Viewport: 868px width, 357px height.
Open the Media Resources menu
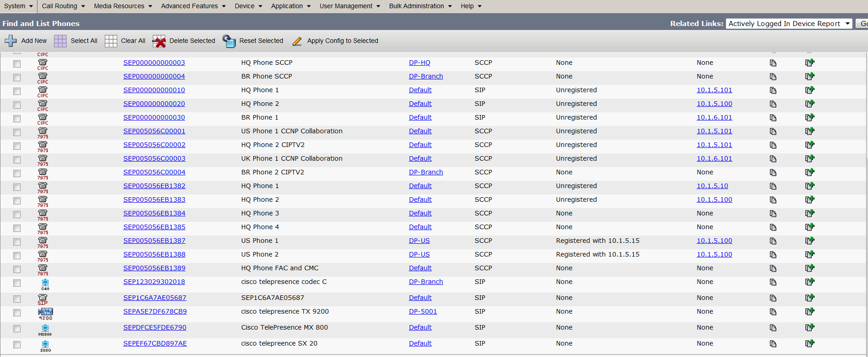[123, 6]
